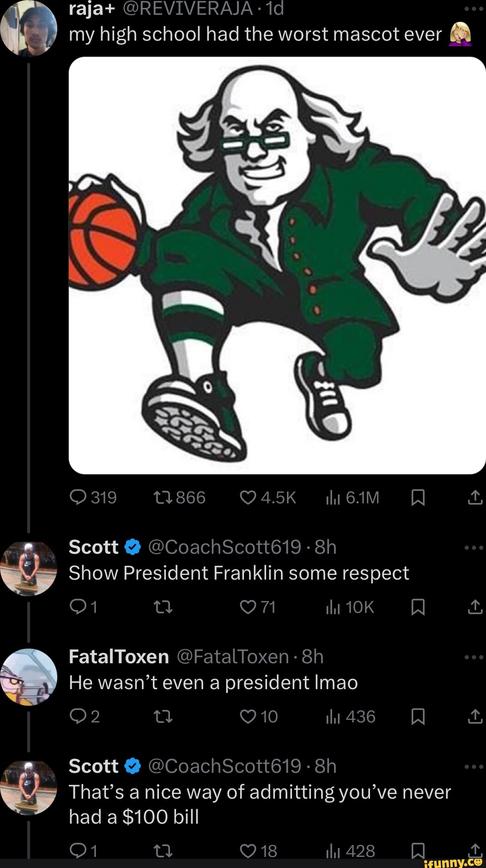Bookmark raja's mascot tweet
This screenshot has height=868, width=486.
click(x=418, y=497)
